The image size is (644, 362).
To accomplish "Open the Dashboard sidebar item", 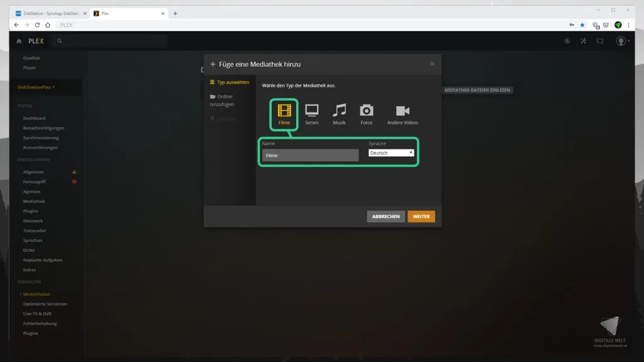I will 34,118.
